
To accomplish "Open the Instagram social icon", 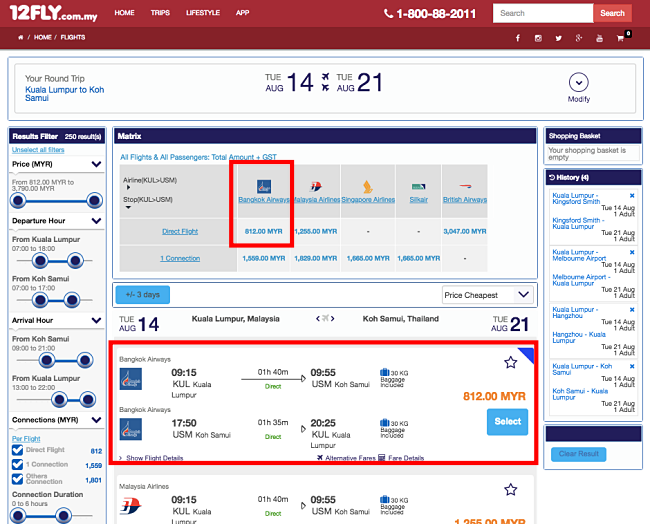I will click(x=538, y=38).
